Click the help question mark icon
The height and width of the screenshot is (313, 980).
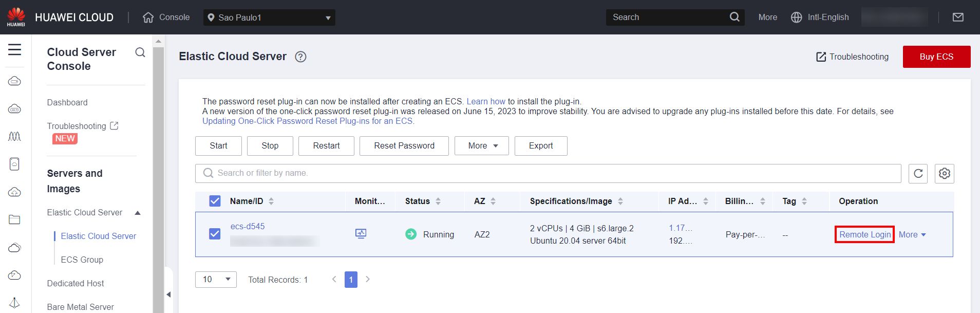tap(300, 57)
